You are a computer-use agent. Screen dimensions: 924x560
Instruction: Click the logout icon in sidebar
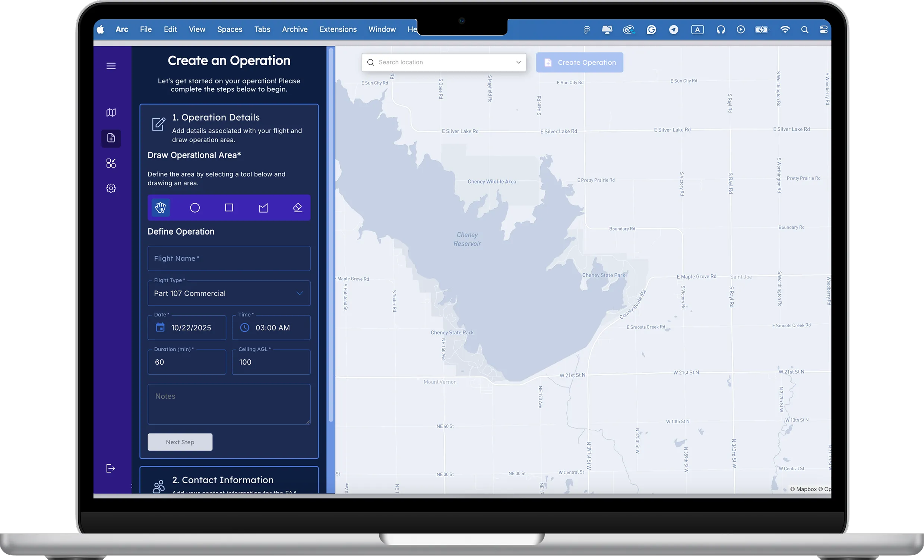[x=111, y=468]
